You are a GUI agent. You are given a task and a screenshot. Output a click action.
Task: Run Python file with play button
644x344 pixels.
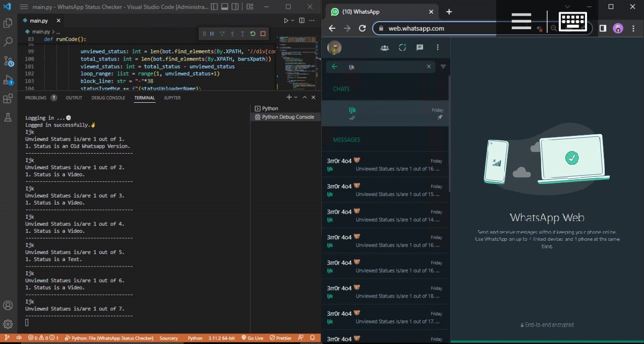[x=285, y=21]
